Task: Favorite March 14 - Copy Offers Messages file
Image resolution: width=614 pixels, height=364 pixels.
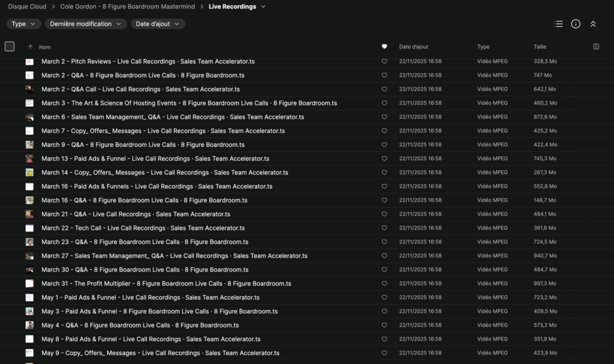Action: pyautogui.click(x=384, y=172)
